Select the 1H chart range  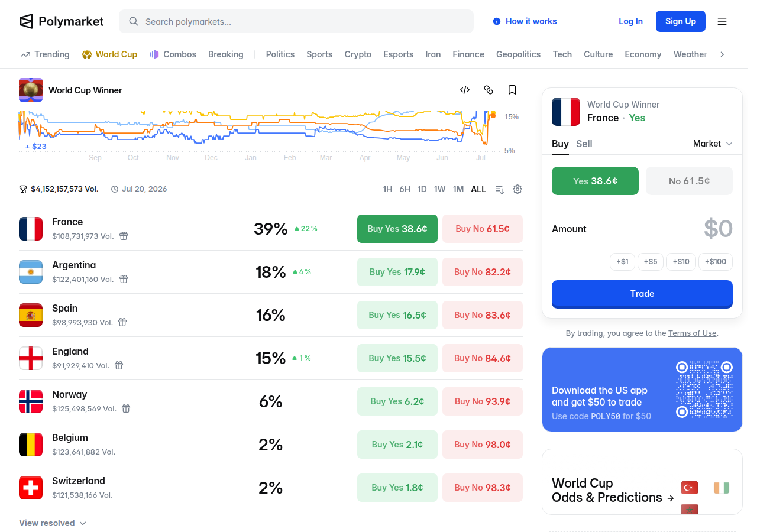(x=387, y=189)
